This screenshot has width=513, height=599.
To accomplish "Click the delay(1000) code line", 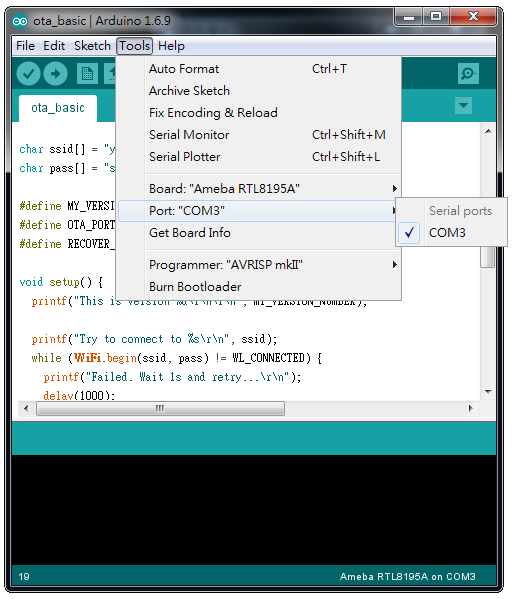I will [x=79, y=395].
